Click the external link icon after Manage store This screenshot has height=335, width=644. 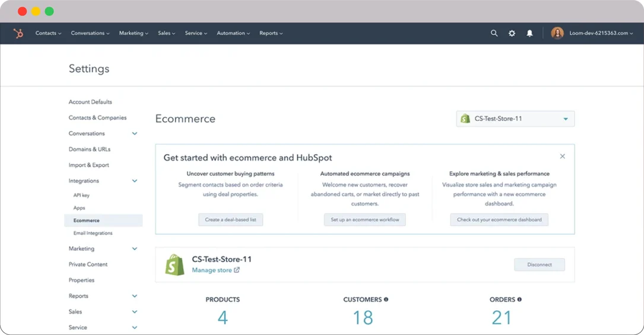pos(237,270)
